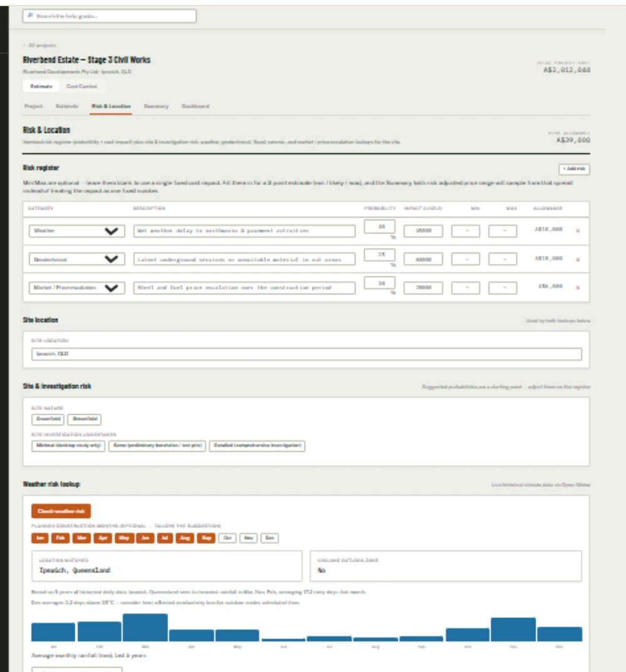Viewport: 626px width, 672px height.
Task: Delete the Market escalation risk row with the x icon
Action: 578,287
